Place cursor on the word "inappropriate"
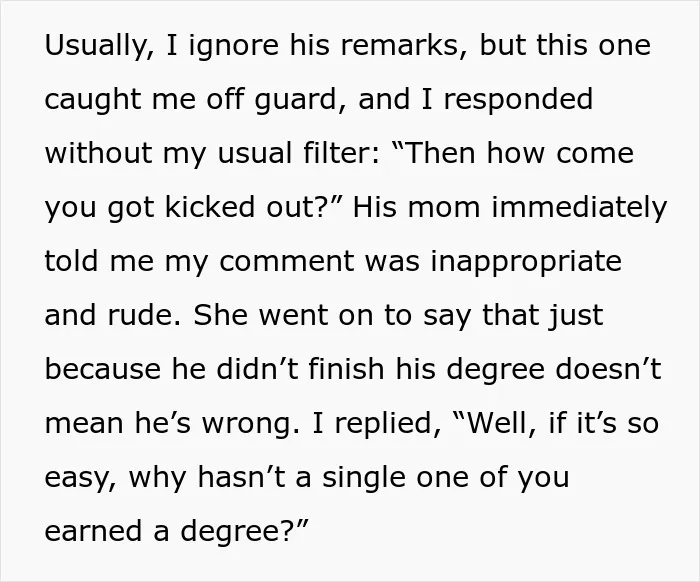The image size is (700, 582). coord(526,262)
